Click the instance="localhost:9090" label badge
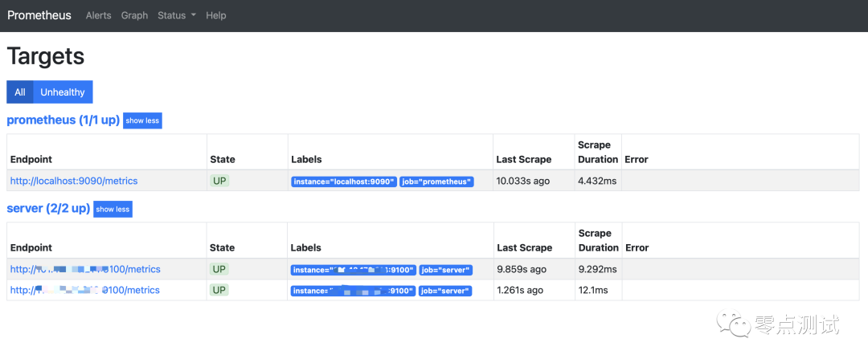 pos(344,181)
